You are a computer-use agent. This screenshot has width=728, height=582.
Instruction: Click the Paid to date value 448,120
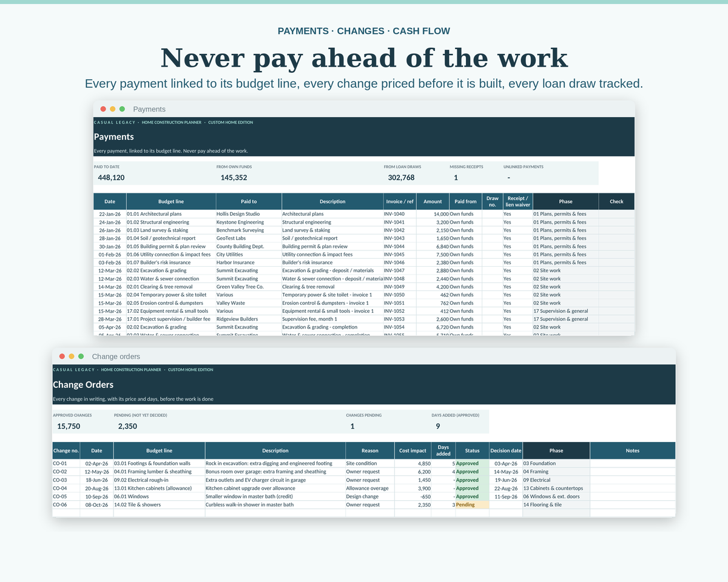coord(111,178)
